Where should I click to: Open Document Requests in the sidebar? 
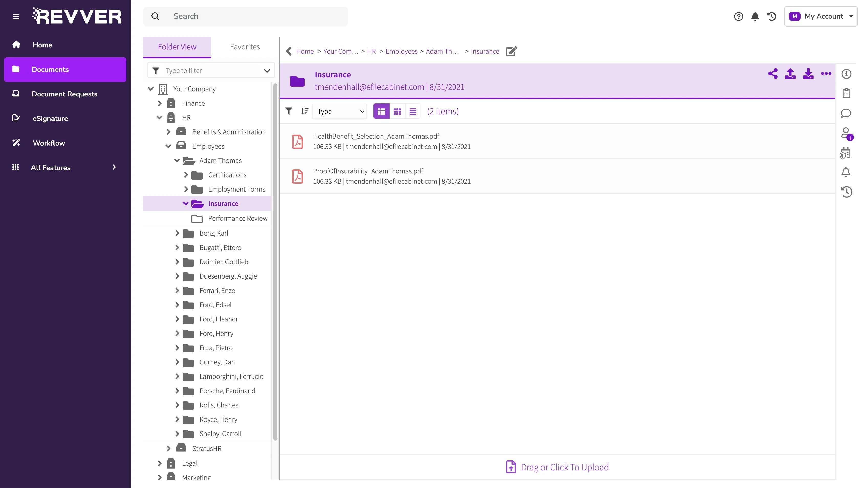point(64,94)
